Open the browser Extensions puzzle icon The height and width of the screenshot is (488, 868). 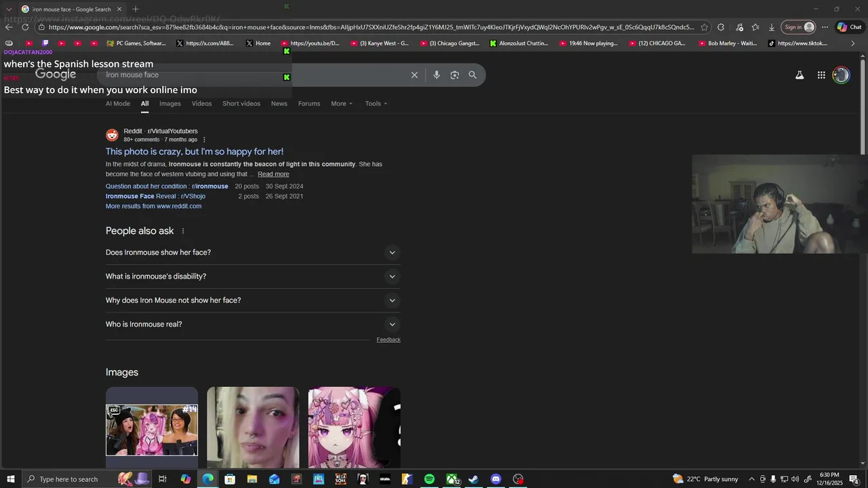[721, 27]
